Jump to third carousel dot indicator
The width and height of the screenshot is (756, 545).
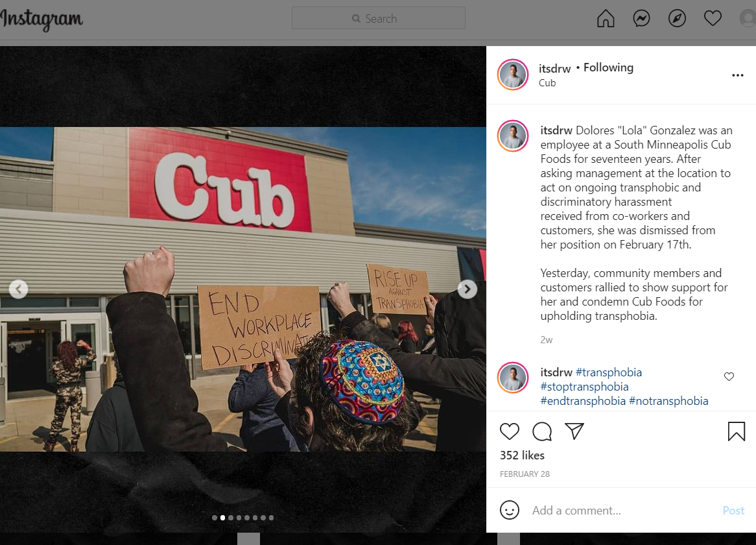pos(231,518)
